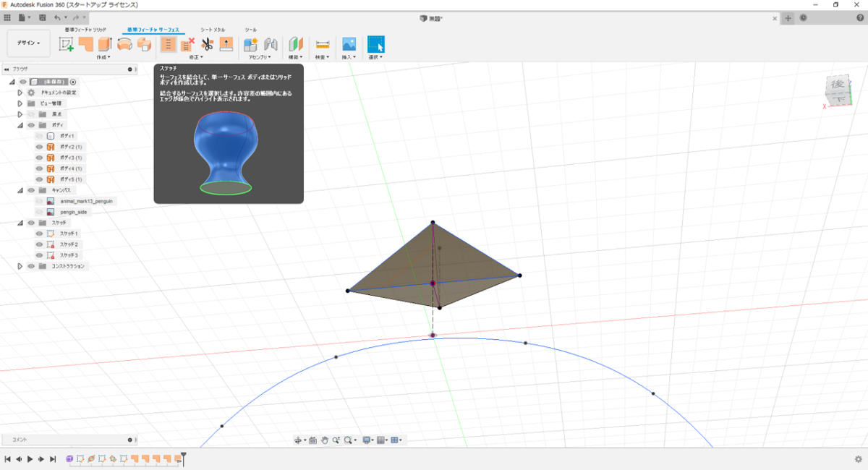Viewport: 868px width, 470px height.
Task: Switch to the サーフェス tab
Action: click(153, 30)
